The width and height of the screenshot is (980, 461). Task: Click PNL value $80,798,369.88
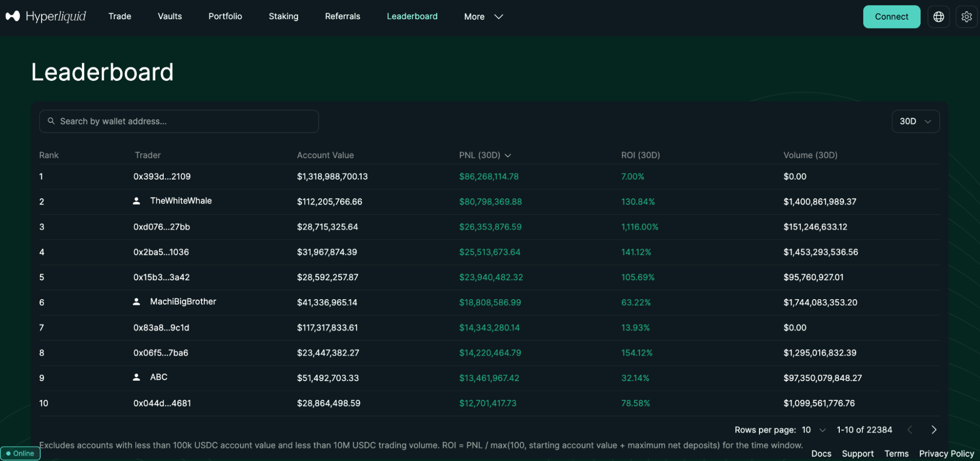490,202
